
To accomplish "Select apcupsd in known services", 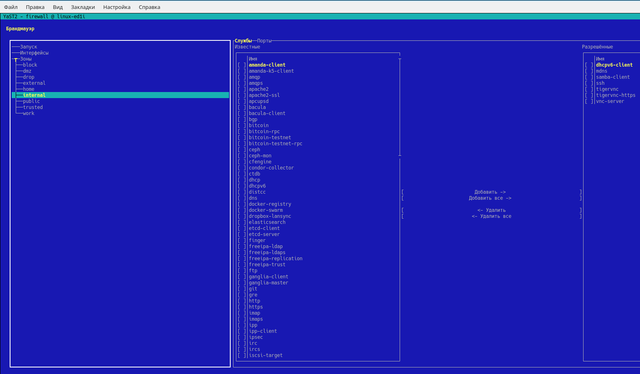I will click(259, 101).
